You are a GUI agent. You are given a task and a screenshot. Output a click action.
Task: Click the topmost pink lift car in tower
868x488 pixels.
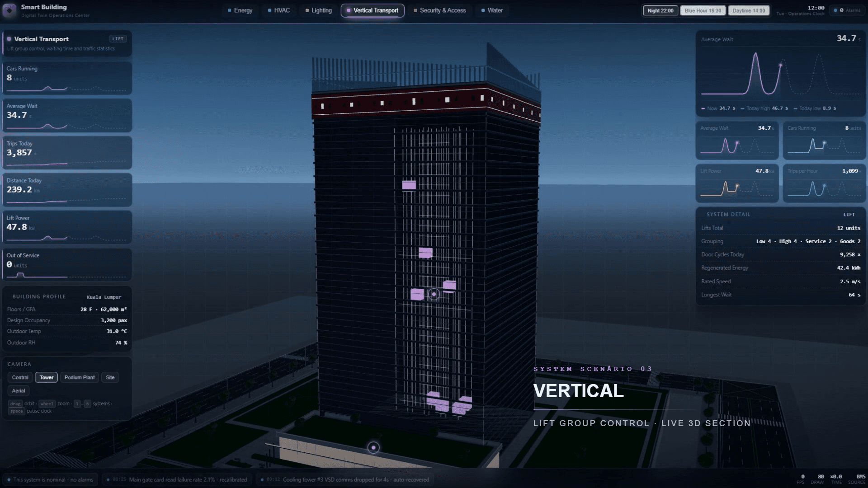pyautogui.click(x=409, y=185)
